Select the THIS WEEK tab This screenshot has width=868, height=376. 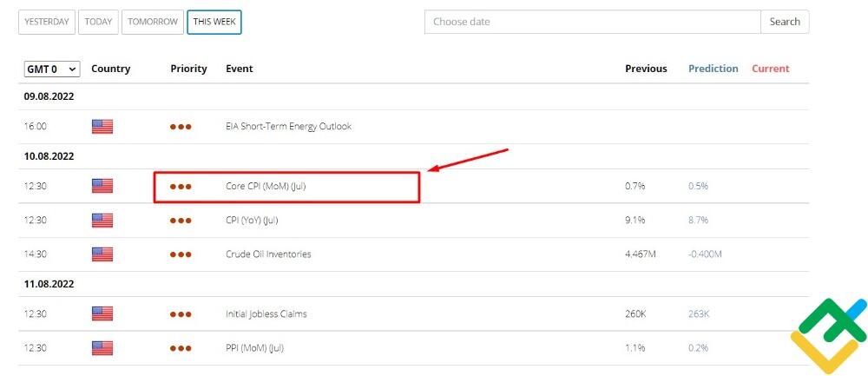click(x=214, y=22)
